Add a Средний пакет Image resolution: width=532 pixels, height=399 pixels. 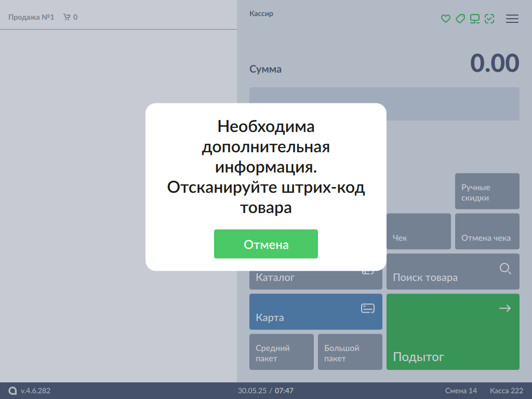coord(281,352)
